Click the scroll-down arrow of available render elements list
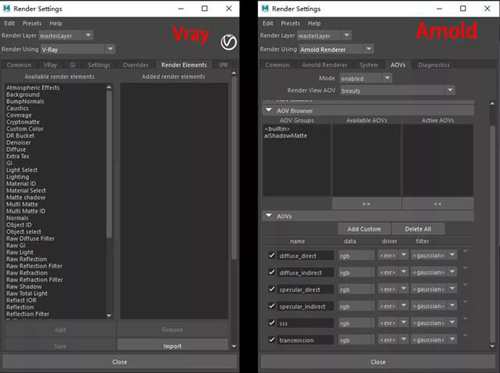 [x=109, y=315]
